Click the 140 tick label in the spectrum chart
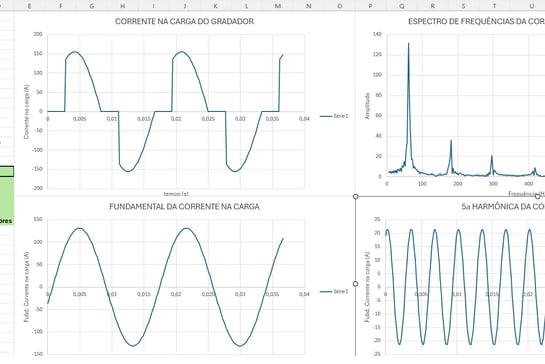 377,34
